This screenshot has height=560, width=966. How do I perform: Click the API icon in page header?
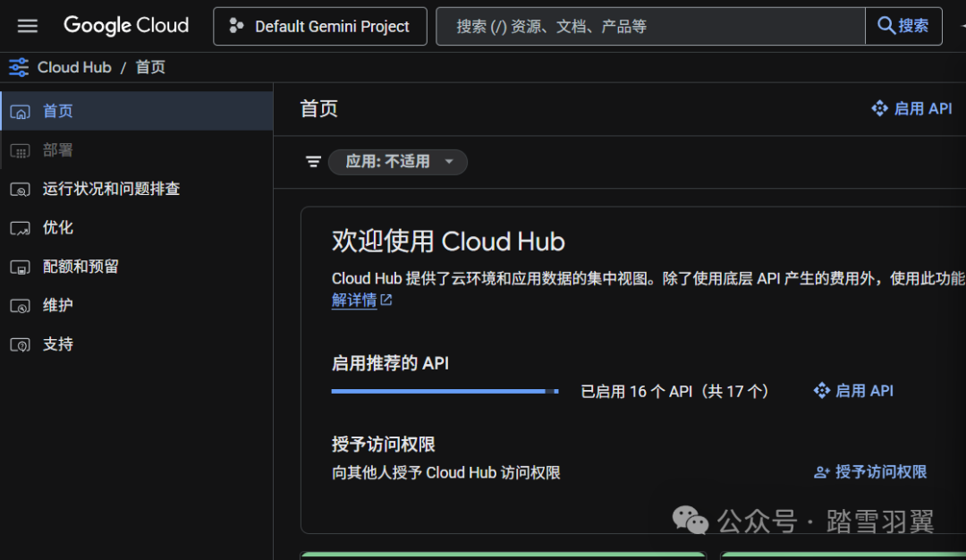pos(880,108)
